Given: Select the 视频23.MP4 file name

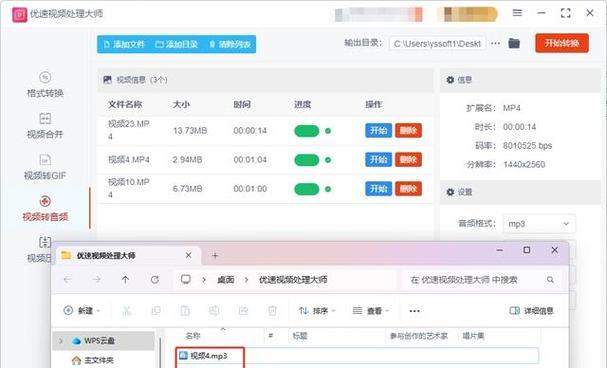Looking at the screenshot, I should click(x=129, y=130).
